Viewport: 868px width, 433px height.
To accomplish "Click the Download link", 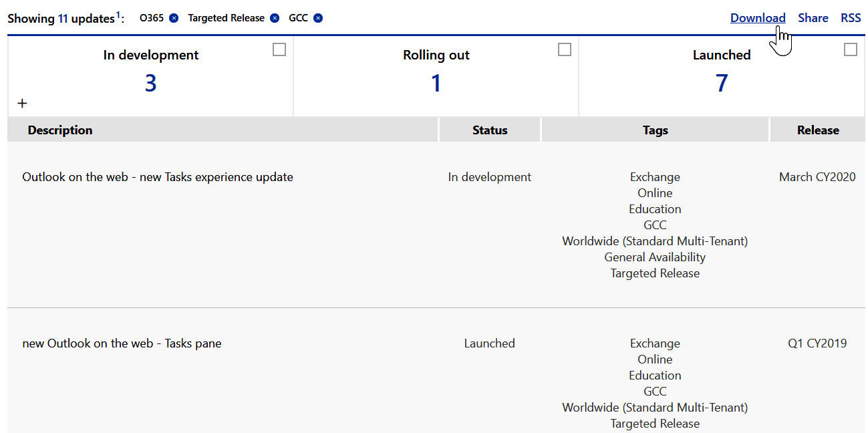I will point(758,18).
